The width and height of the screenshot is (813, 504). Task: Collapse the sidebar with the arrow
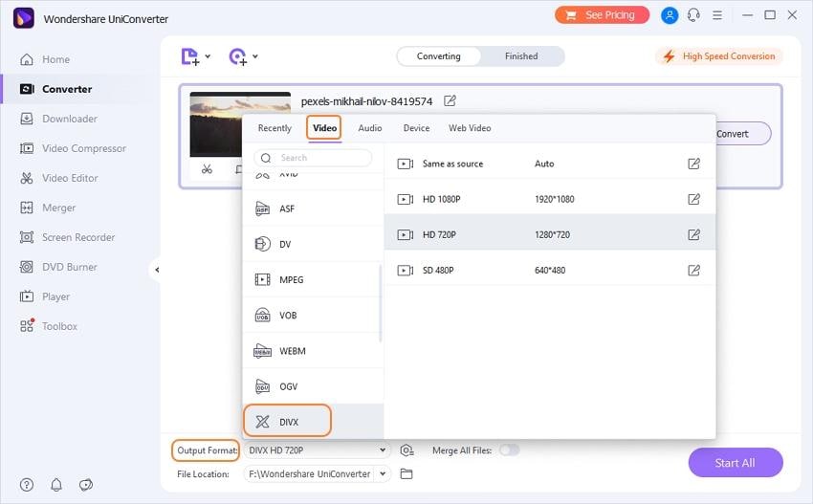tap(156, 270)
